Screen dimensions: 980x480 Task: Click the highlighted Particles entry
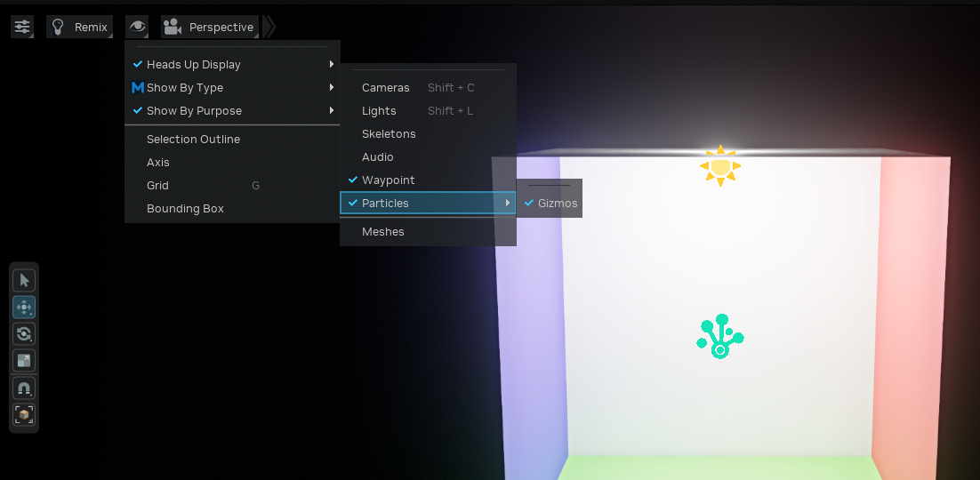[x=428, y=204]
